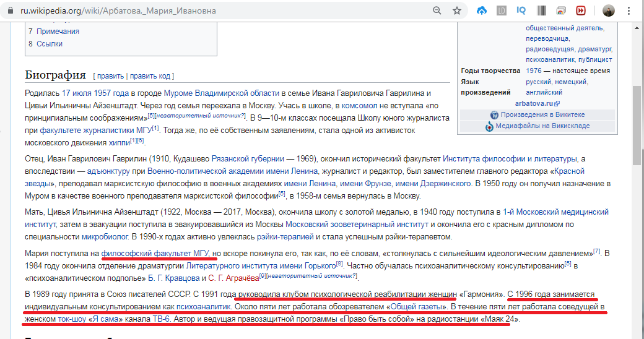Viewport: 644px width, 339px height.
Task: Open the gray LD extension icon
Action: click(x=502, y=11)
